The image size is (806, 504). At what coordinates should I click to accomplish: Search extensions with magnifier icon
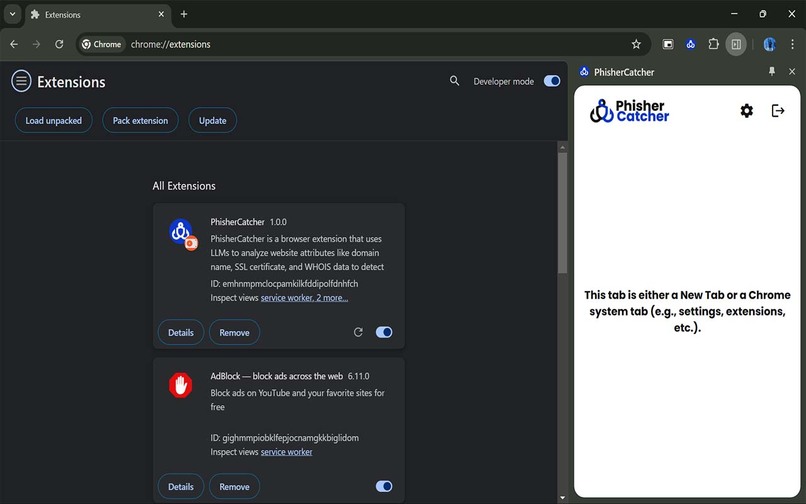(454, 81)
